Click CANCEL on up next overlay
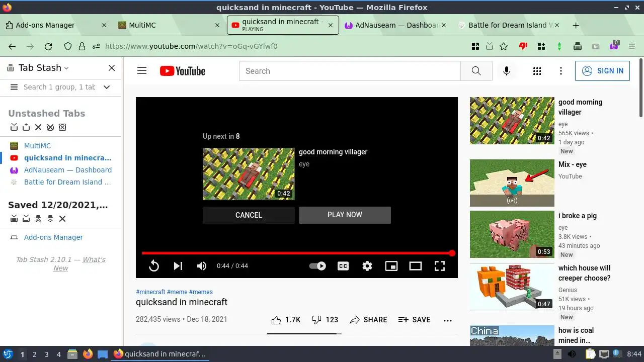Image resolution: width=644 pixels, height=362 pixels. tap(249, 215)
